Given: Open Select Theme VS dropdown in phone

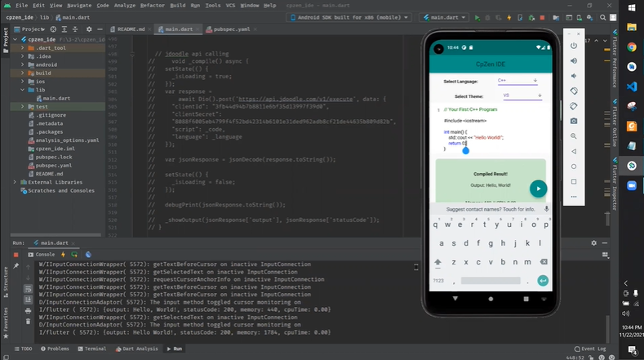Looking at the screenshot, I should click(x=522, y=96).
